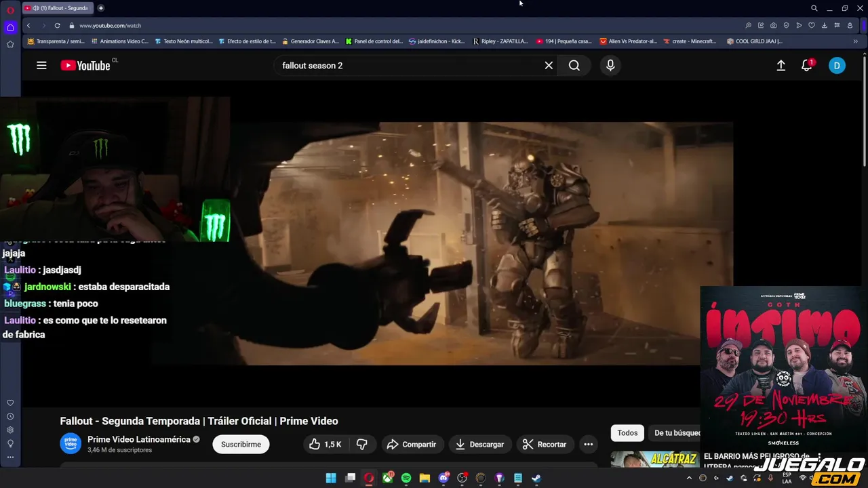Click the sidebar bookmarks star icon
This screenshot has width=868, height=488.
coord(10,44)
